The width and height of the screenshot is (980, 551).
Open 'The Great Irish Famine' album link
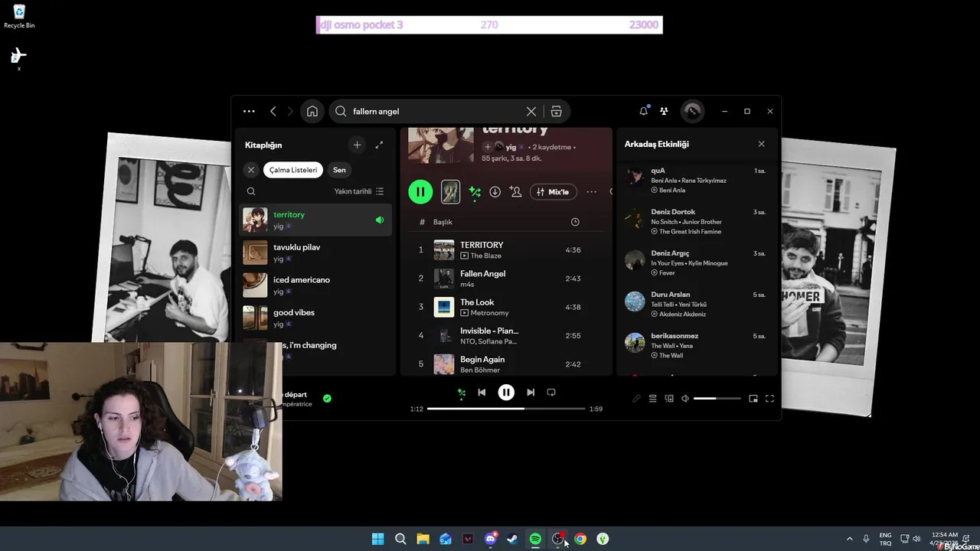tap(690, 231)
